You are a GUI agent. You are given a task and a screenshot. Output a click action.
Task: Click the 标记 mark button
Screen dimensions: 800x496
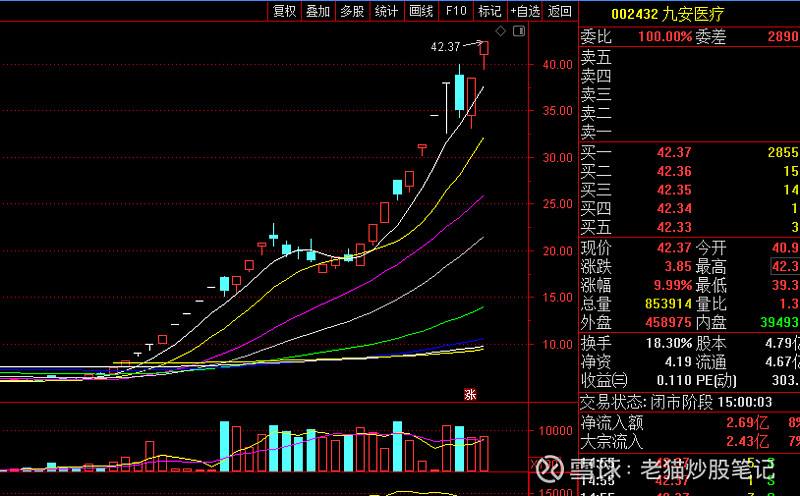[x=490, y=11]
